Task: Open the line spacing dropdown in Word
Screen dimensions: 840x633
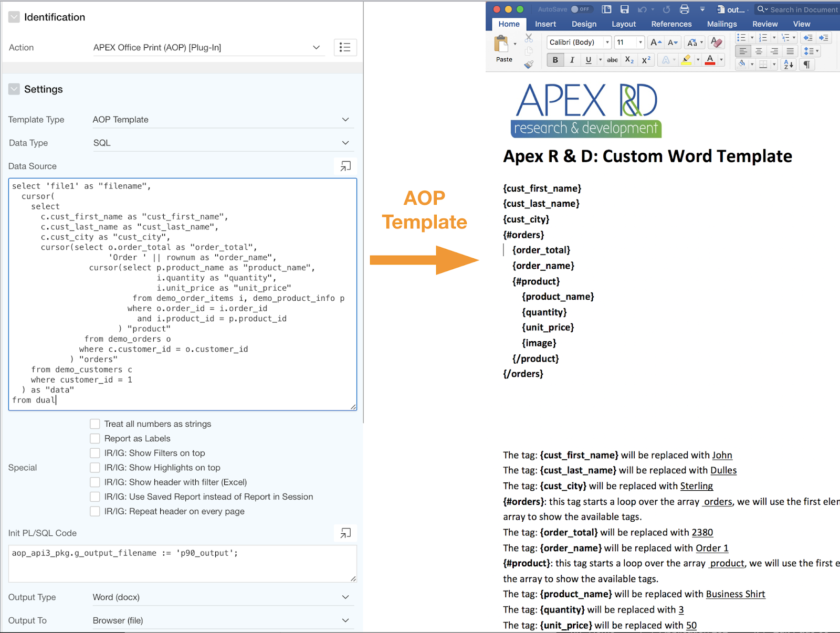Action: [812, 51]
